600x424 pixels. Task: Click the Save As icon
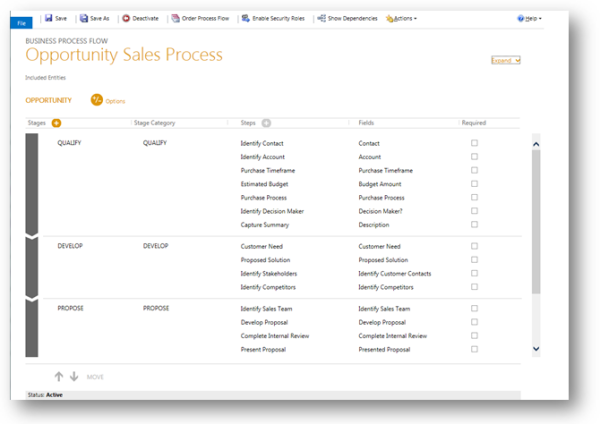coord(83,18)
